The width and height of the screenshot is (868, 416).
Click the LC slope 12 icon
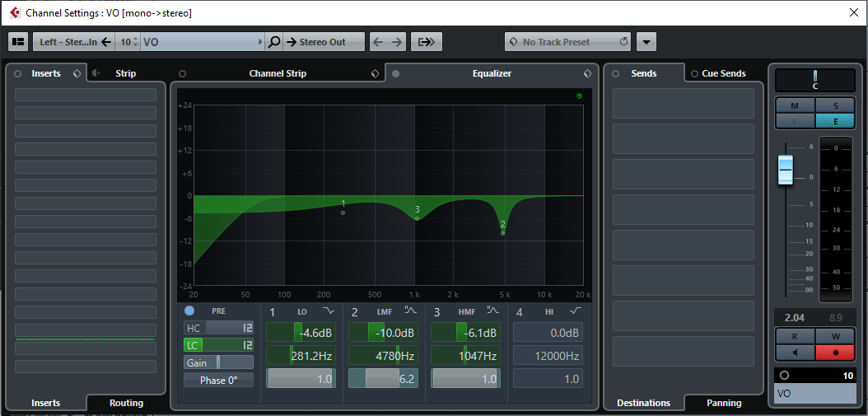pos(247,345)
